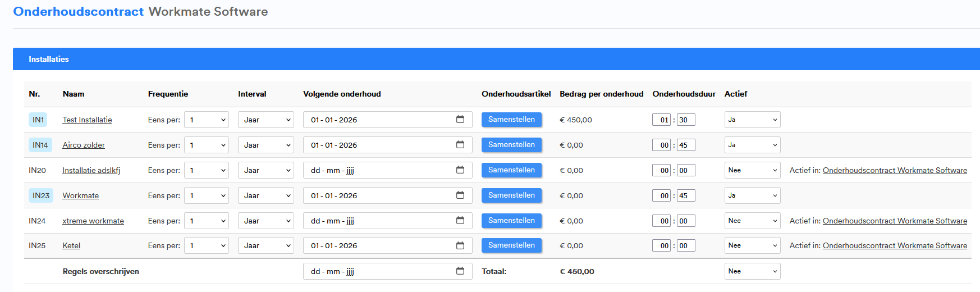This screenshot has height=292, width=980.
Task: Open date picker icon in Ketel row
Action: (x=460, y=245)
